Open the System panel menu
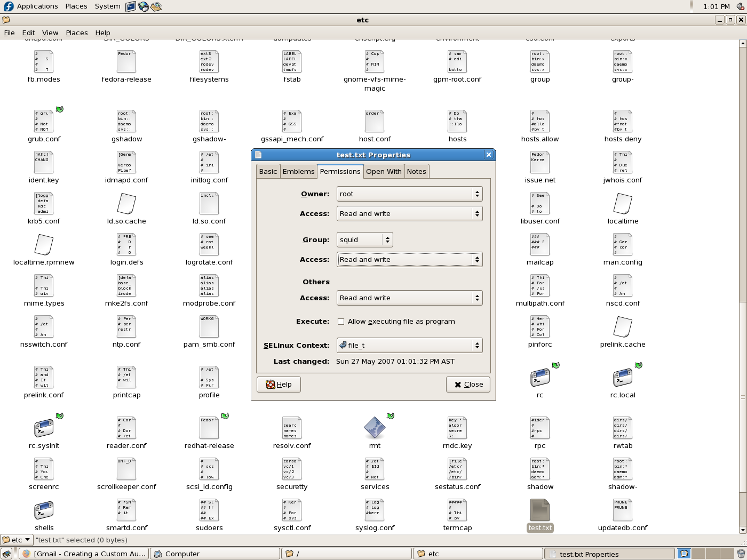Screen dimensions: 747x560 [107, 6]
